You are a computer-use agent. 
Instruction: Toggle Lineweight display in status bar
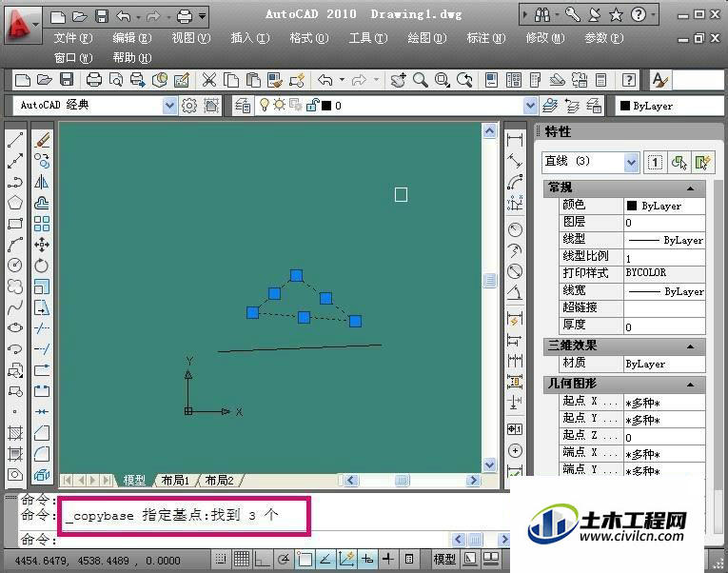pos(388,560)
